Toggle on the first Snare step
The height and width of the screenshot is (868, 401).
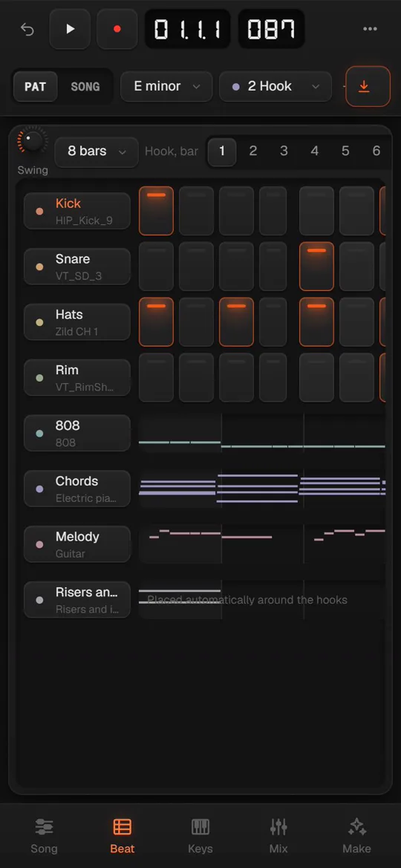tap(156, 267)
